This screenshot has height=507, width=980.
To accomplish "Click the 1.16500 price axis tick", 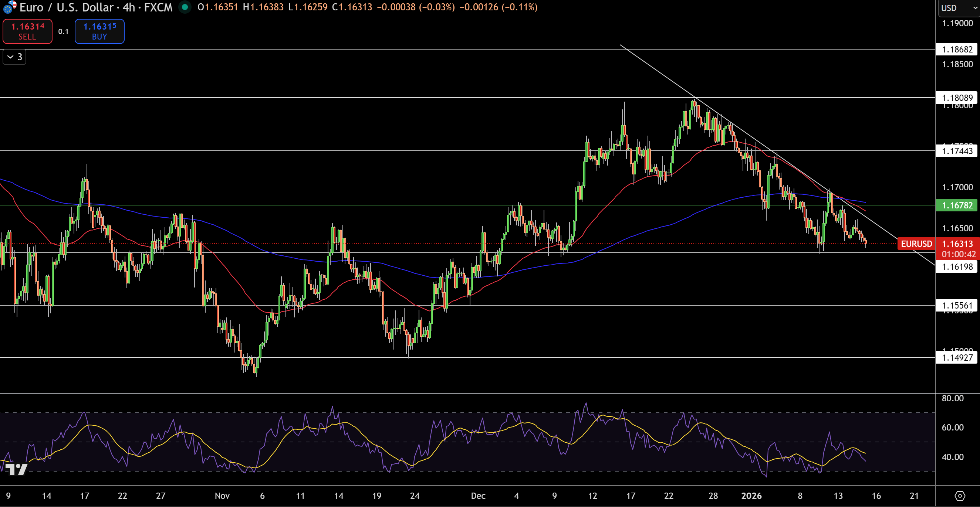I will 957,228.
